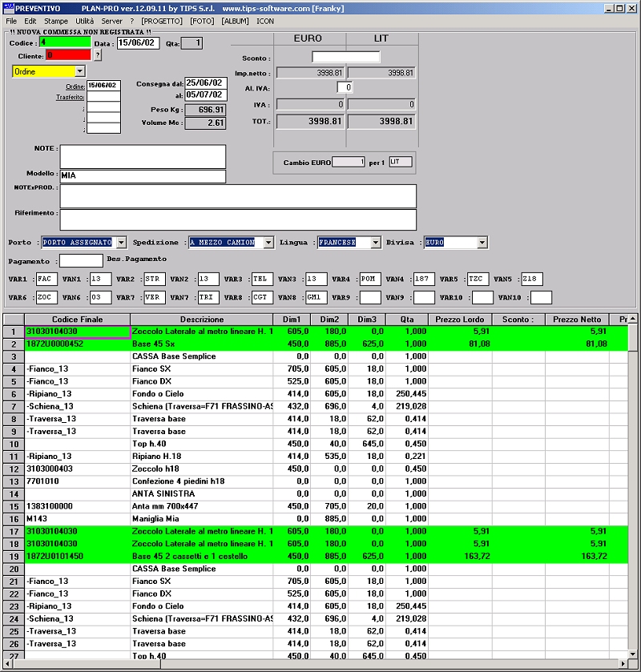Open the [ALBUM] menu
The width and height of the screenshot is (641, 672).
click(235, 21)
